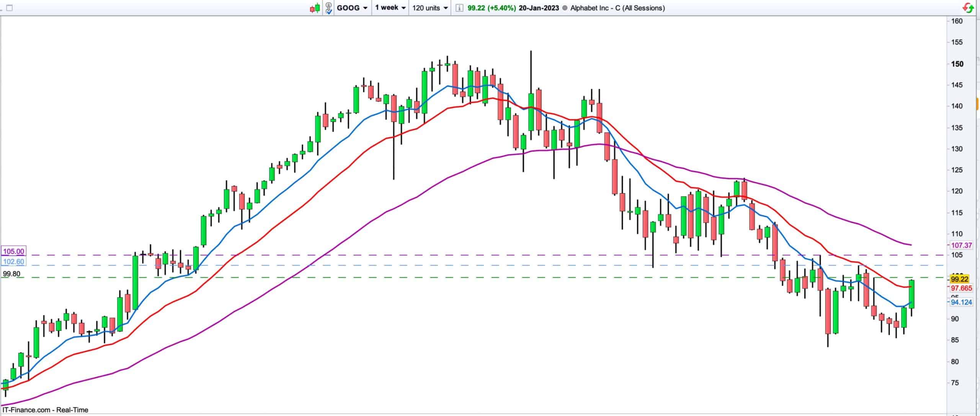Open the 120 units dropdown

(430, 8)
